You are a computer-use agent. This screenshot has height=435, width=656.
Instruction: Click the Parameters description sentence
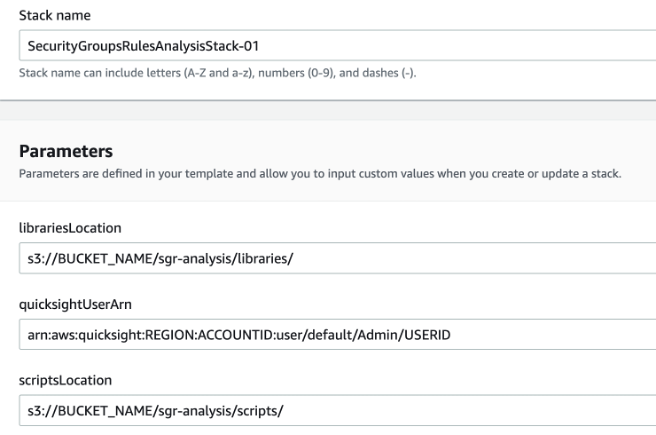[320, 174]
